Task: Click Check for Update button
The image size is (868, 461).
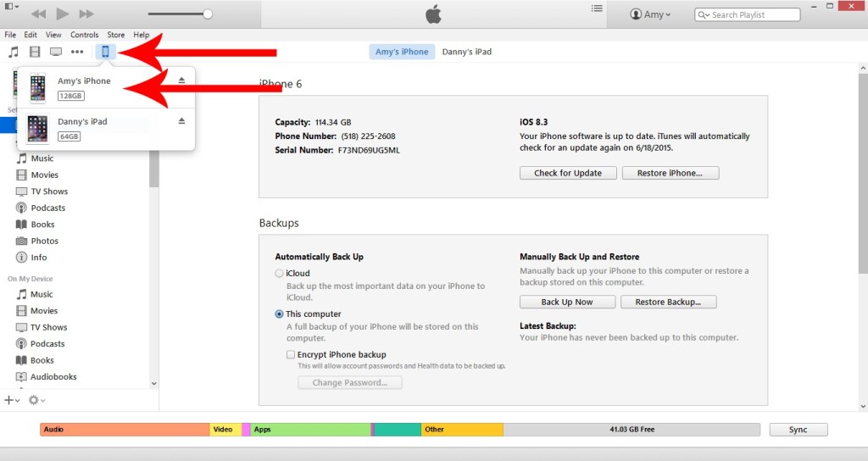Action: [568, 173]
